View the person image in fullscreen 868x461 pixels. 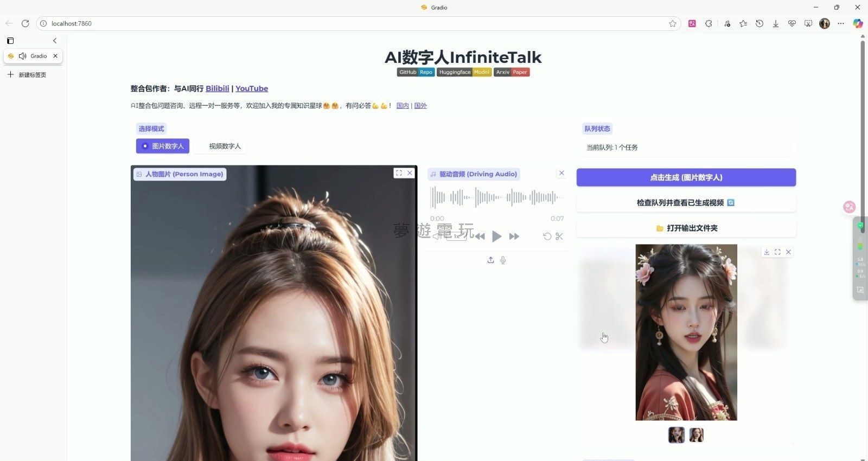(x=399, y=173)
